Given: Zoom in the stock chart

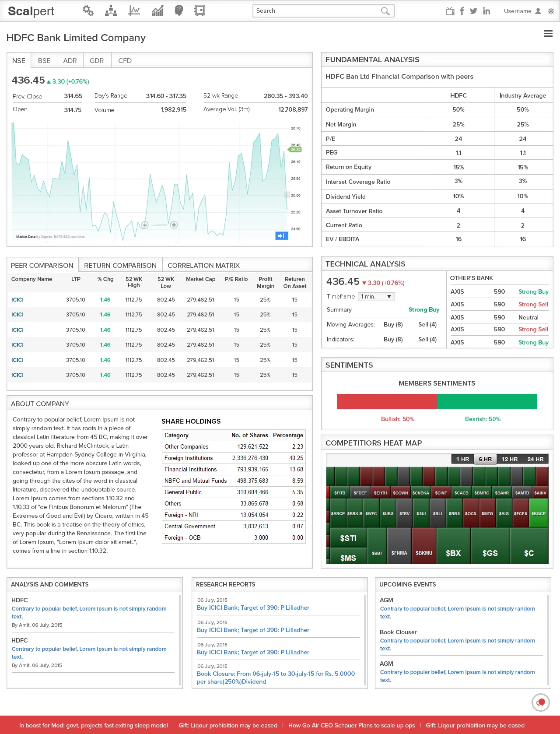Looking at the screenshot, I should tap(174, 225).
